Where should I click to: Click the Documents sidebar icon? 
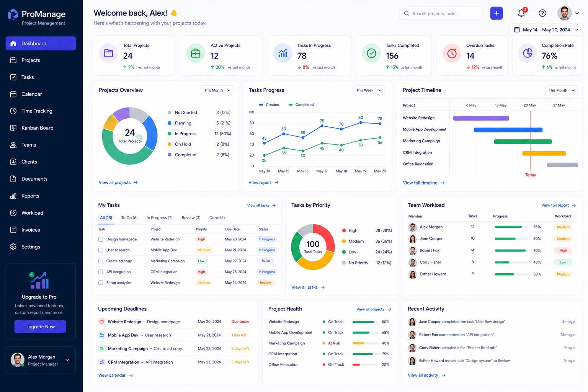coord(13,179)
